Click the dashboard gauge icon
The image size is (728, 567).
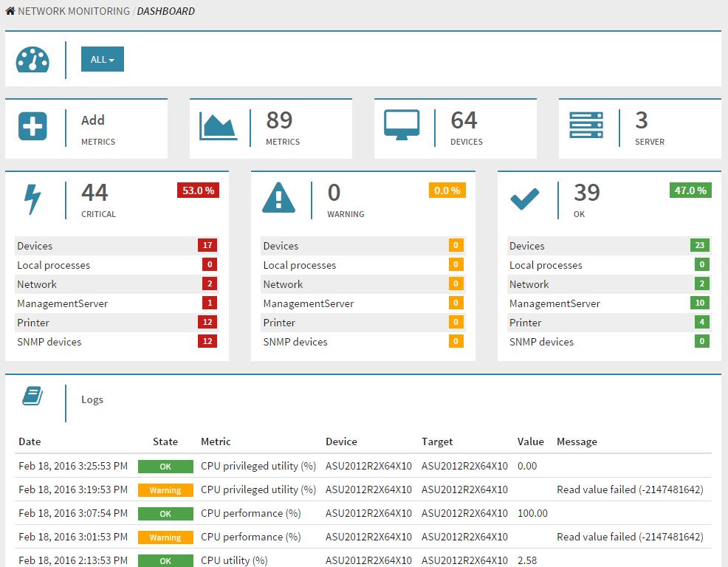[31, 59]
